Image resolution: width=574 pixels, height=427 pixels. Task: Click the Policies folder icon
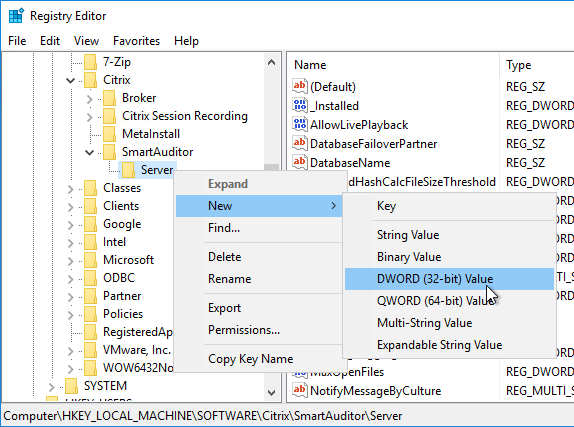tap(90, 313)
